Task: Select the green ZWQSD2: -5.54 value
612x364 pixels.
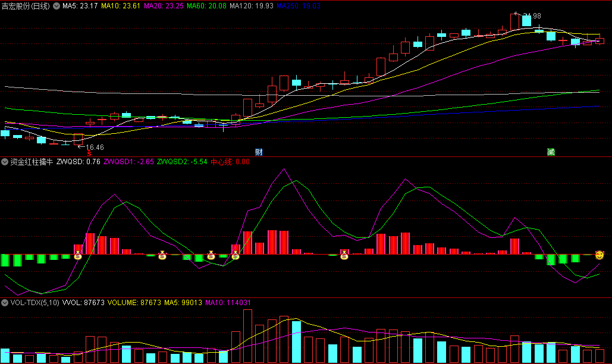Action: (182, 162)
